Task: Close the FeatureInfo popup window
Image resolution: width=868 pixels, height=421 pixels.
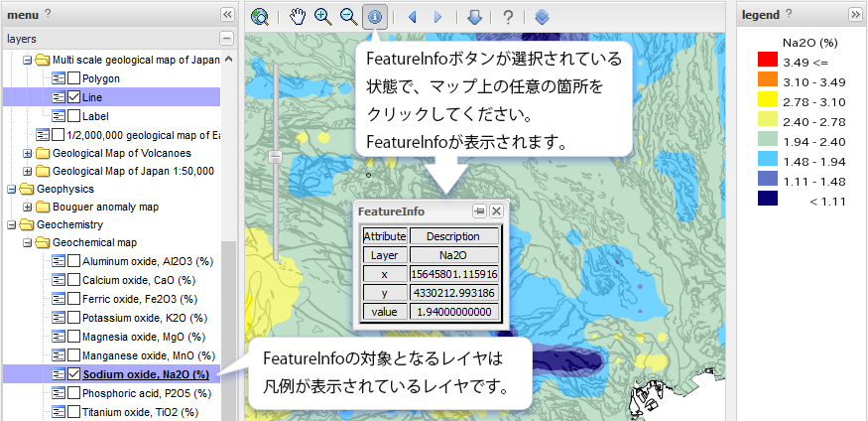Action: pyautogui.click(x=496, y=211)
